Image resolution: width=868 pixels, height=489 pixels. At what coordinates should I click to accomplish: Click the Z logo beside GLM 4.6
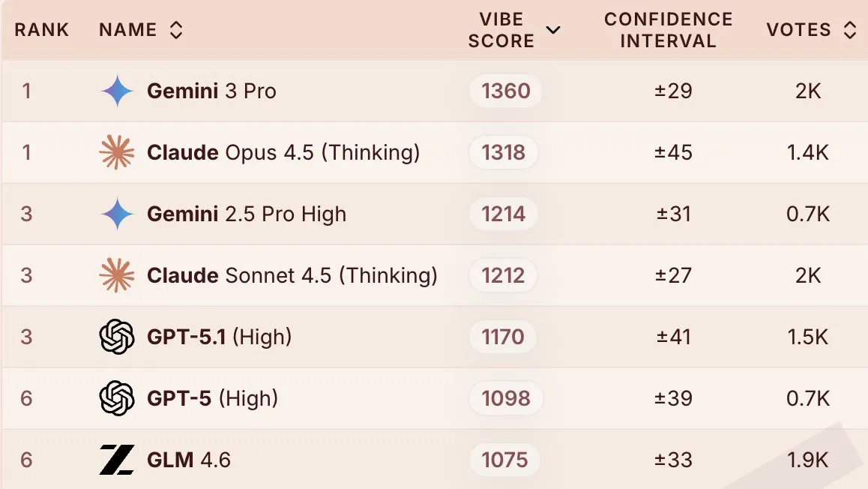[116, 459]
